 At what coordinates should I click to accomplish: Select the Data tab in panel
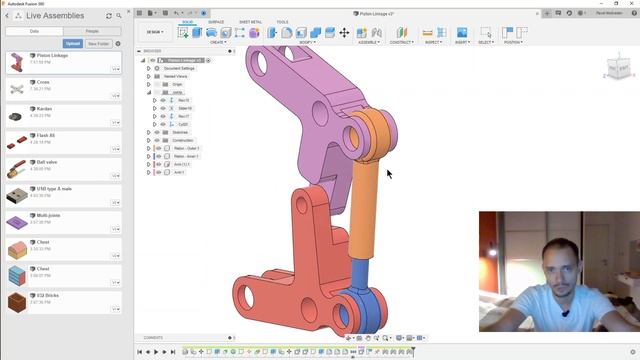[x=34, y=31]
